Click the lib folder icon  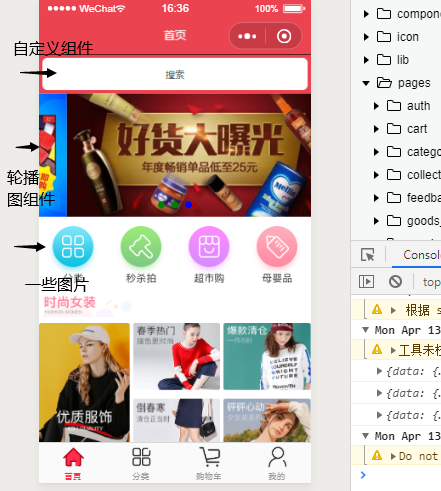(x=384, y=60)
